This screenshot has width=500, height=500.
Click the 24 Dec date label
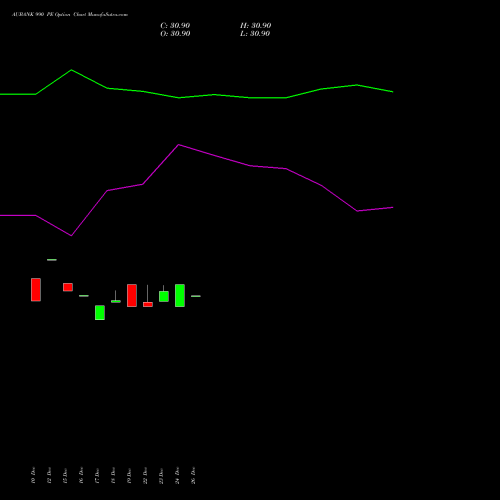pos(177,475)
